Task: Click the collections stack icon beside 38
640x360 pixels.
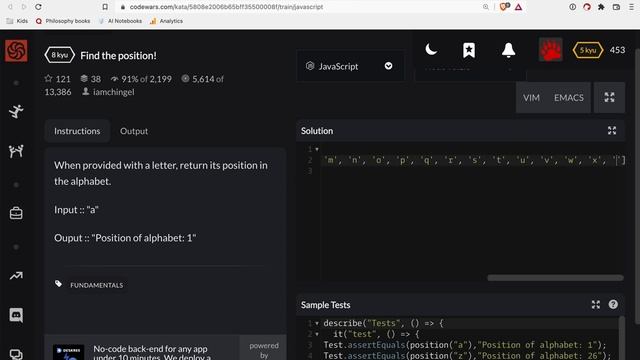Action: pos(84,78)
